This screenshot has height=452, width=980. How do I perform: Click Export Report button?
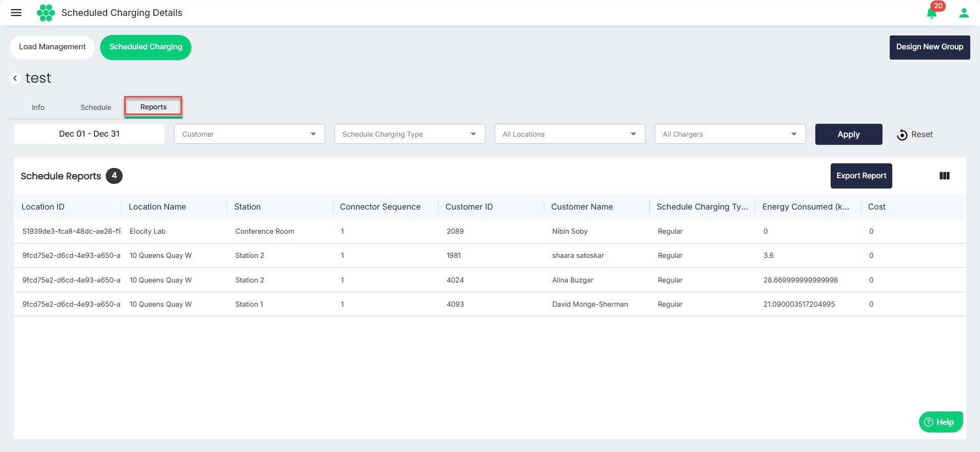pyautogui.click(x=861, y=176)
